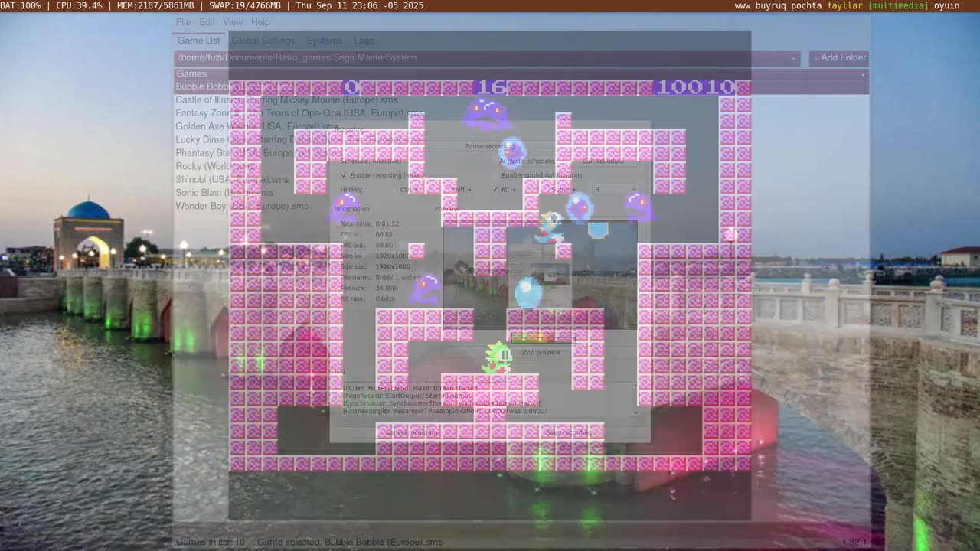980x551 pixels.
Task: Select the highlighted Bubble Bobble game row
Action: (x=521, y=86)
